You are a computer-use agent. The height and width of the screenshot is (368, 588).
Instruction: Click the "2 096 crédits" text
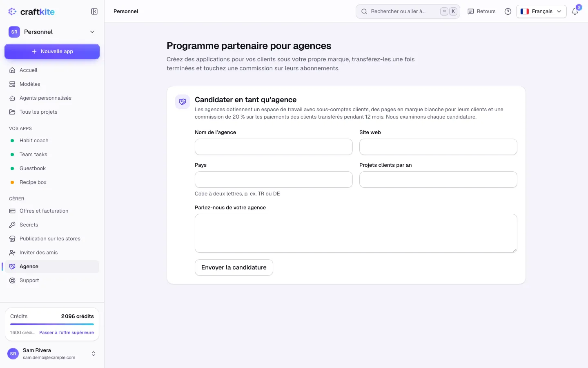(x=78, y=316)
